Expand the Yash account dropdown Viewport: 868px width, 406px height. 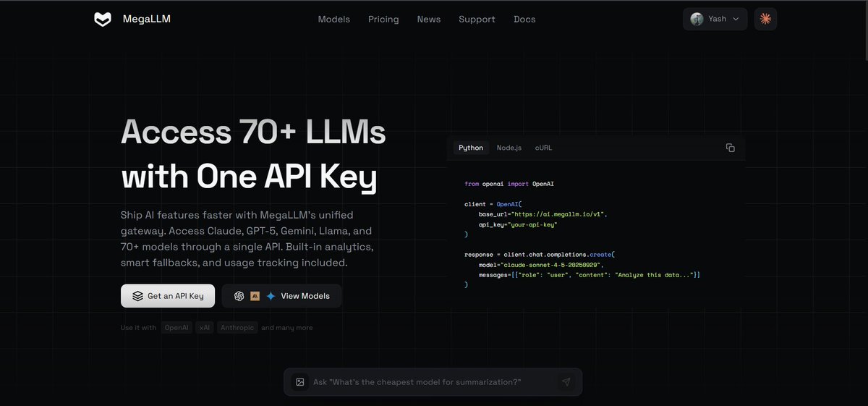click(x=715, y=20)
